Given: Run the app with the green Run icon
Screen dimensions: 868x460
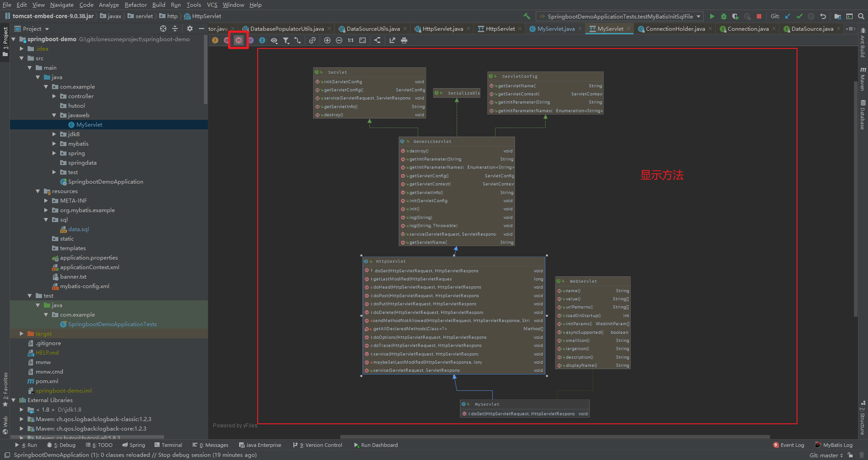Looking at the screenshot, I should pos(712,16).
